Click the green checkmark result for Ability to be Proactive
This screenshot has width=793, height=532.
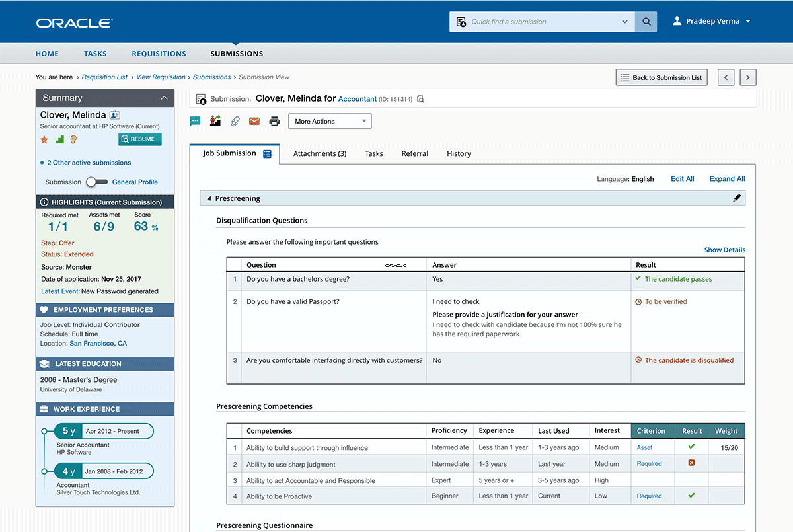691,496
